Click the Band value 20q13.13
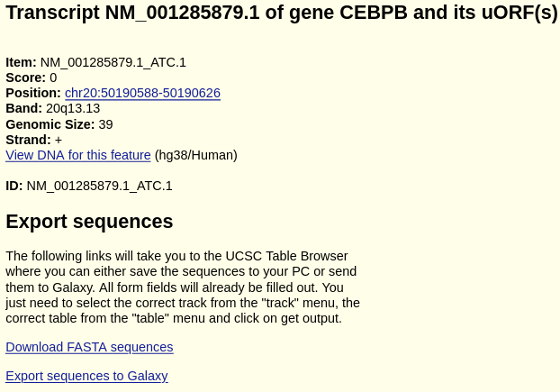Viewport: 560px width, 392px height. 73,109
